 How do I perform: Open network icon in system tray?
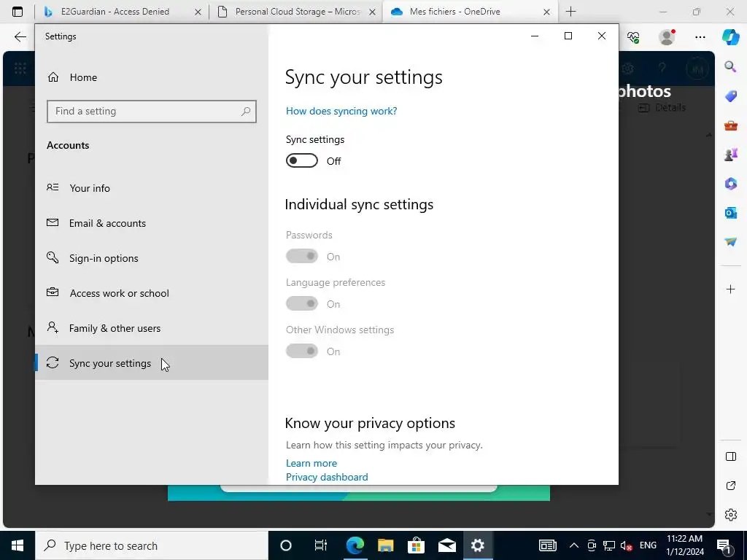click(609, 545)
